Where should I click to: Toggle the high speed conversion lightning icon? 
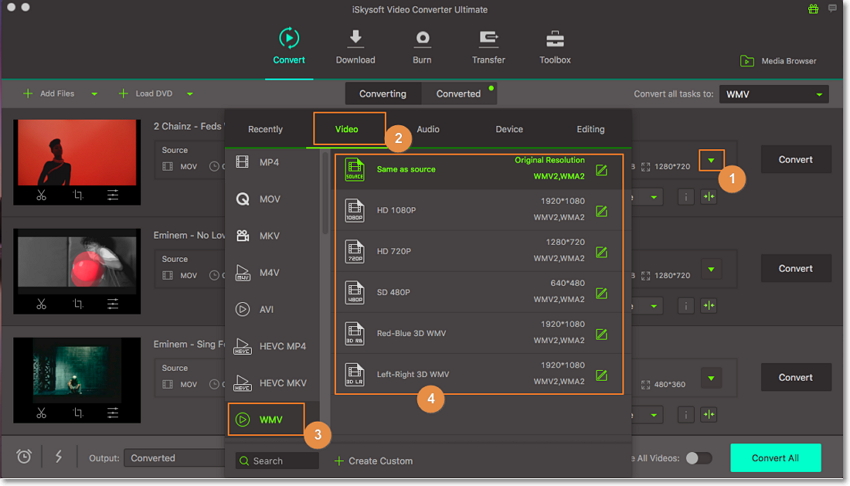tap(58, 457)
